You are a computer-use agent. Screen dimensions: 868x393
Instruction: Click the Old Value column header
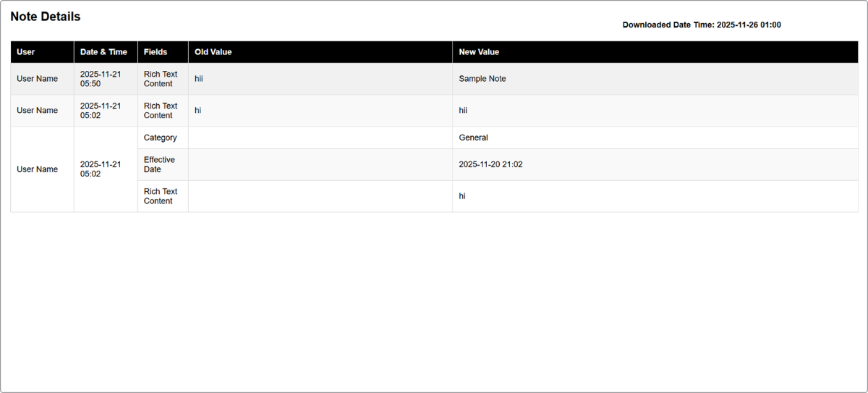tap(213, 52)
